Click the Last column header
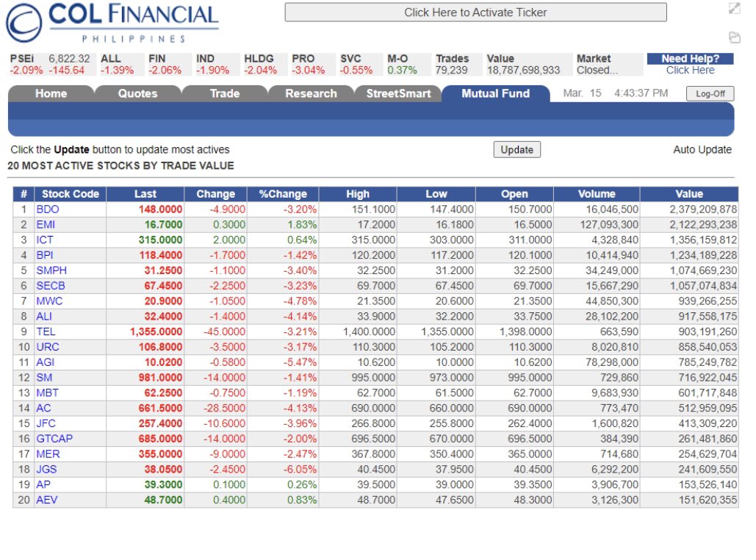This screenshot has width=756, height=560. pyautogui.click(x=145, y=194)
